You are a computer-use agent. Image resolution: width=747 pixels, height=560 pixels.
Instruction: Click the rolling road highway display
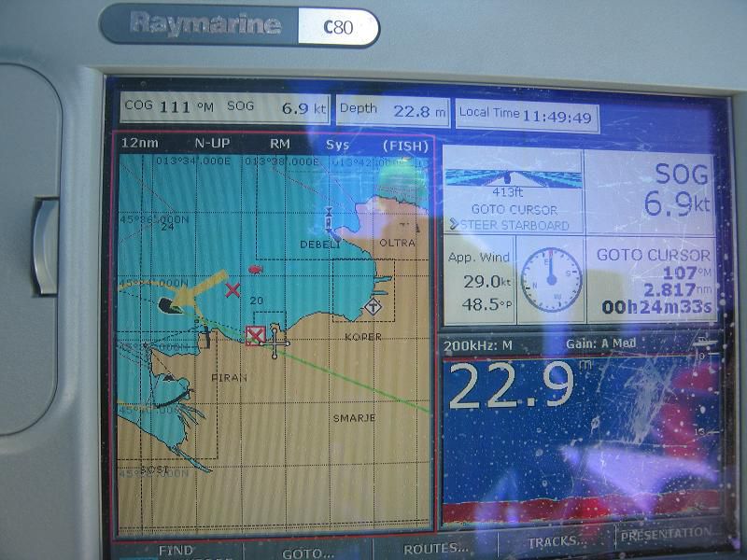click(x=514, y=178)
